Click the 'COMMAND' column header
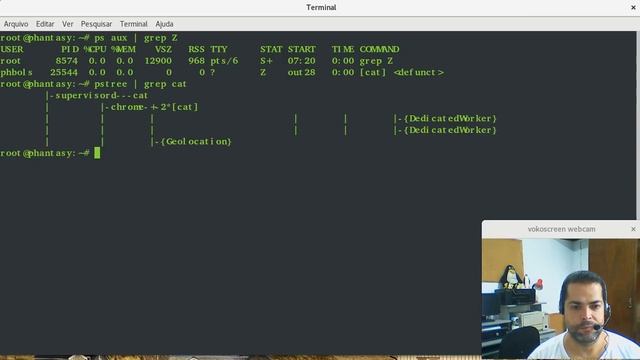640x360 pixels. point(379,49)
